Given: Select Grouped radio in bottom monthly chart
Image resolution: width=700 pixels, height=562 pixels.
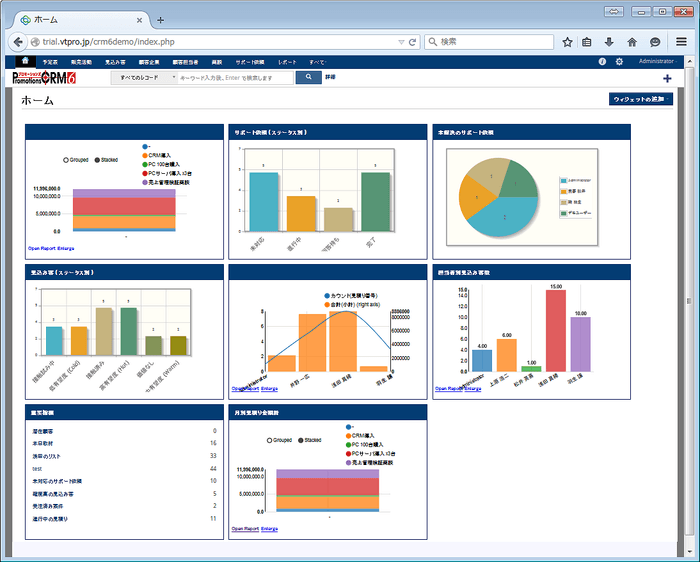Looking at the screenshot, I should 269,439.
